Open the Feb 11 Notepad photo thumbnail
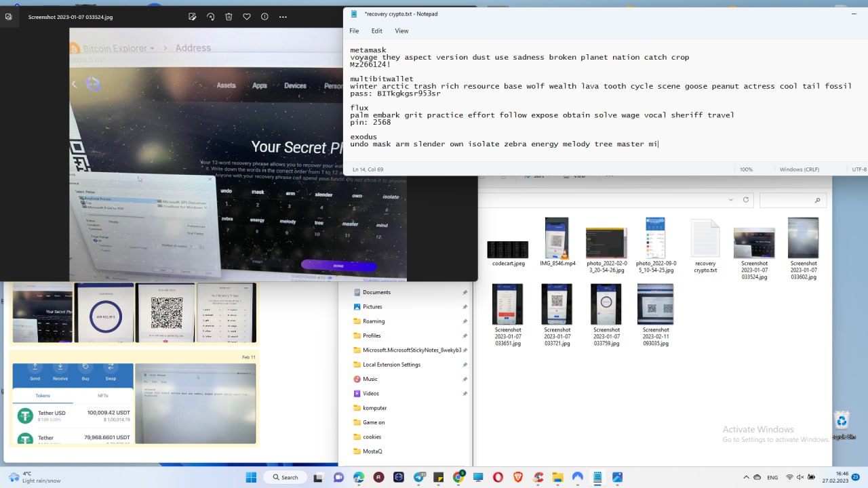The height and width of the screenshot is (488, 868). click(195, 403)
